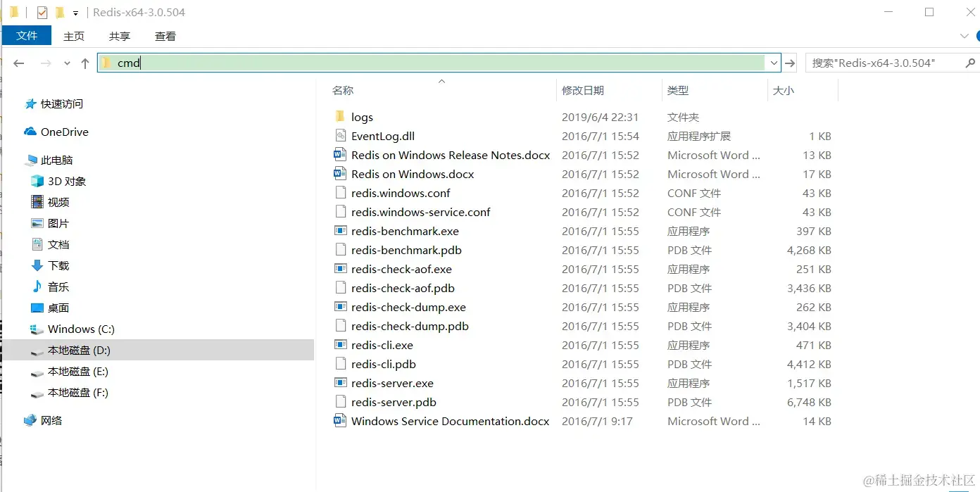980x492 pixels.
Task: Click the Forward navigation arrow
Action: pos(46,63)
